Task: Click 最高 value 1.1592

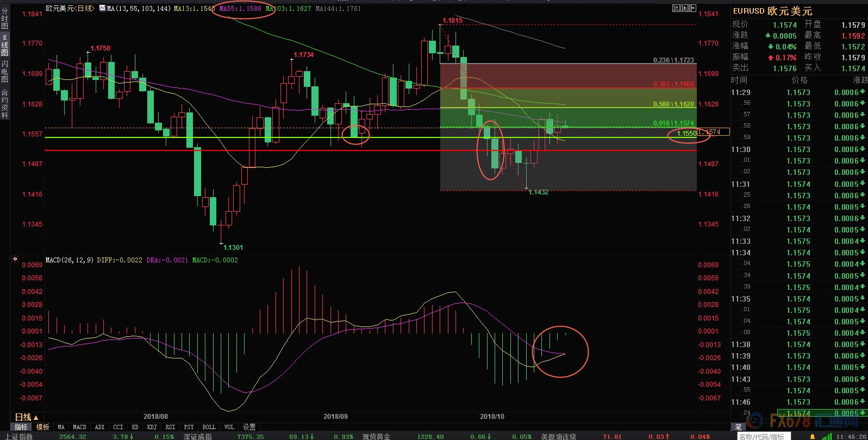Action: click(x=853, y=36)
